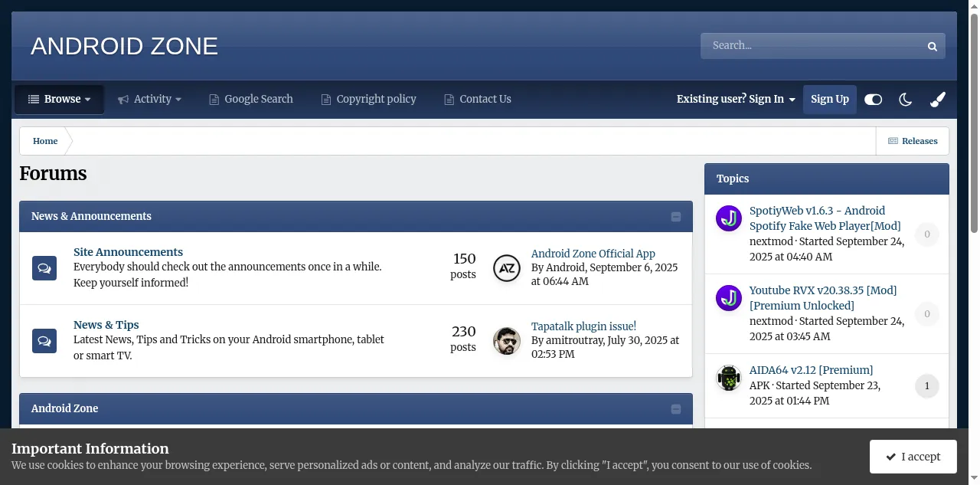Toggle the layout width switch icon

[873, 100]
